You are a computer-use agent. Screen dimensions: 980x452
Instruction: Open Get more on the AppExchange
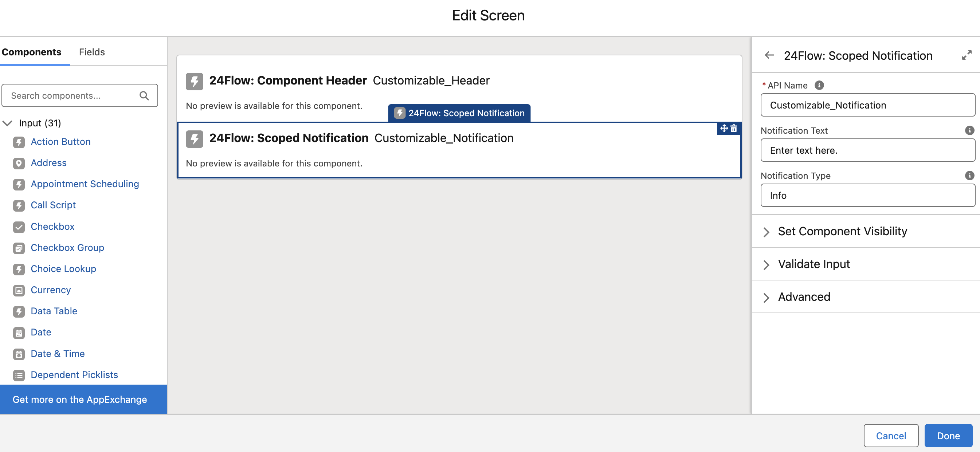(x=80, y=399)
